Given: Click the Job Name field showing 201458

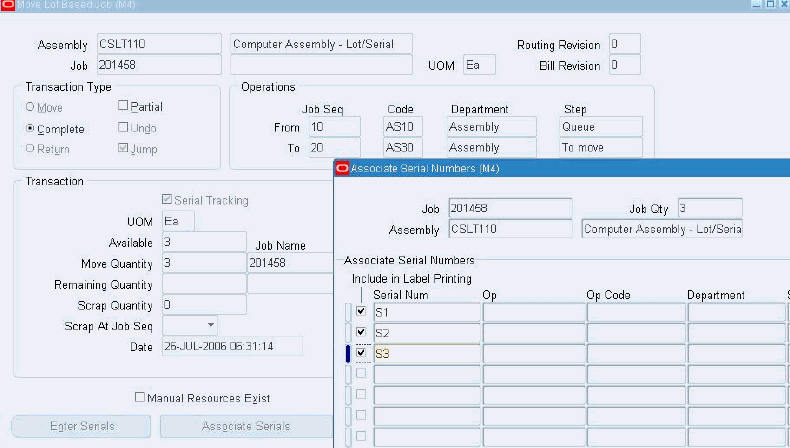Looking at the screenshot, I should pos(290,263).
